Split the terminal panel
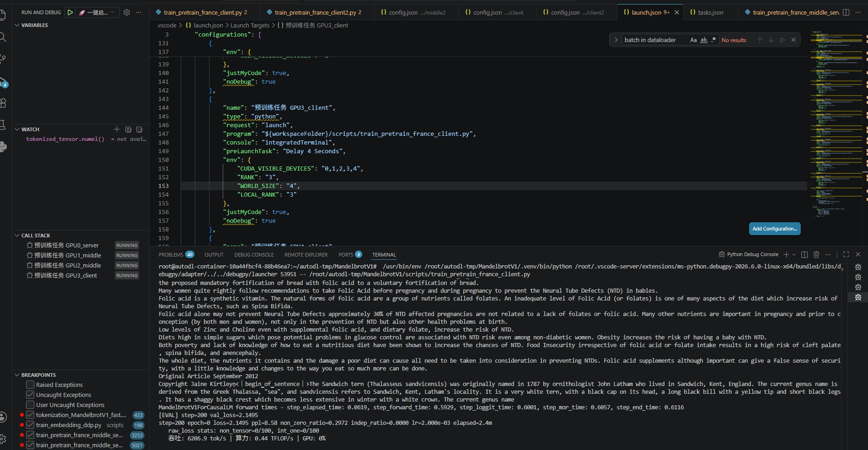The height and width of the screenshot is (450, 868). 804,254
